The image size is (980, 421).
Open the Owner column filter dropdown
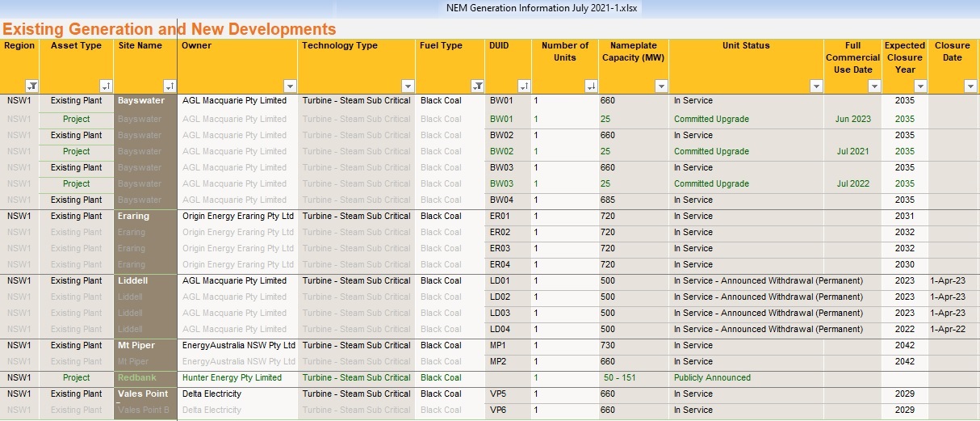(x=291, y=86)
